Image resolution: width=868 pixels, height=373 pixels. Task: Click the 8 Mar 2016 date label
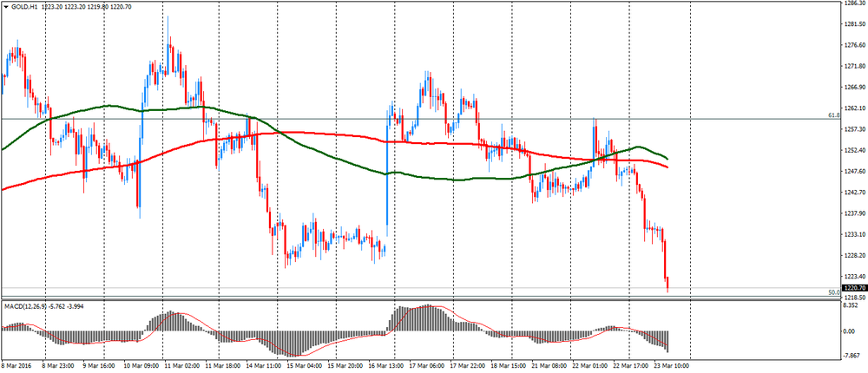(x=19, y=368)
